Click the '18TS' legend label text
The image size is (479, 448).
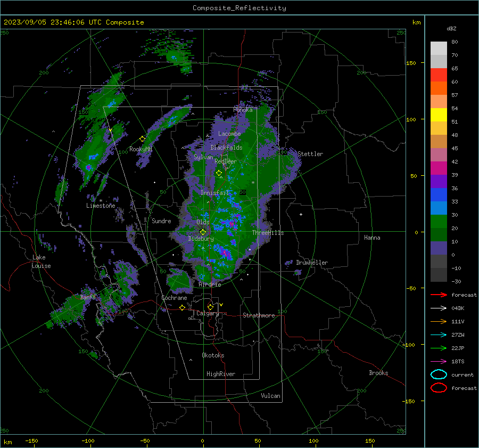point(458,362)
